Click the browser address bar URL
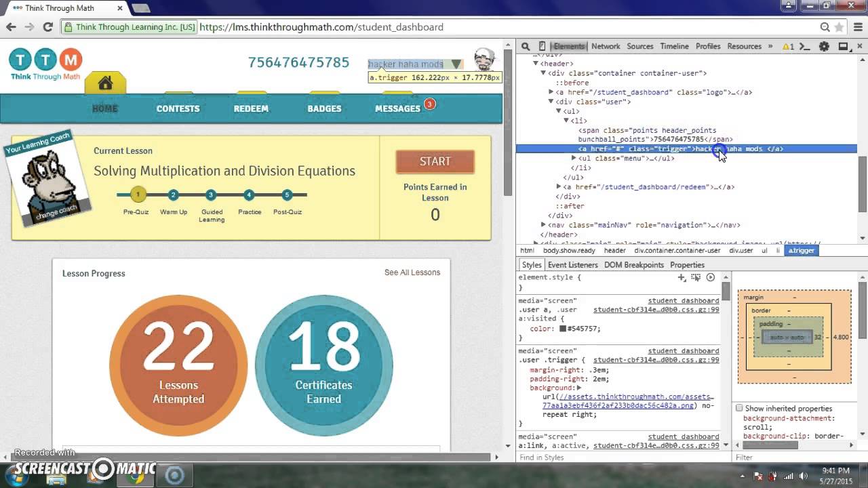The image size is (868, 488). coord(321,27)
